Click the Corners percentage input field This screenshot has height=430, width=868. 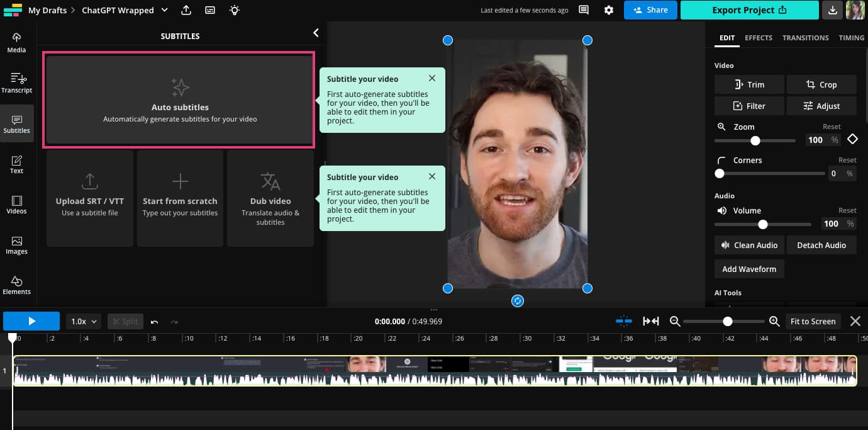pyautogui.click(x=842, y=173)
